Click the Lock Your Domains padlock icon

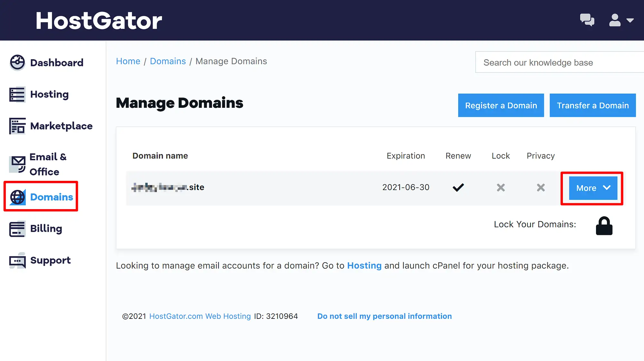pyautogui.click(x=603, y=225)
